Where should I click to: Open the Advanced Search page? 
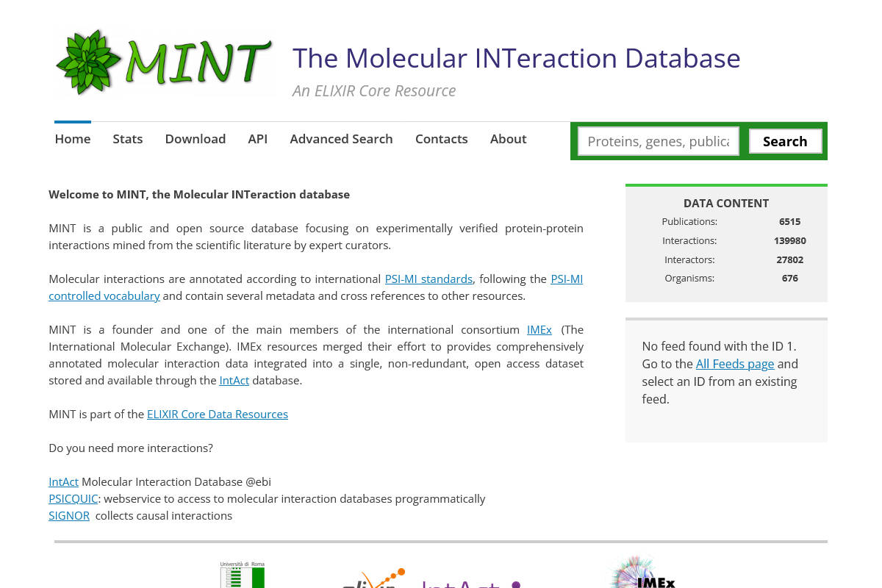(341, 138)
